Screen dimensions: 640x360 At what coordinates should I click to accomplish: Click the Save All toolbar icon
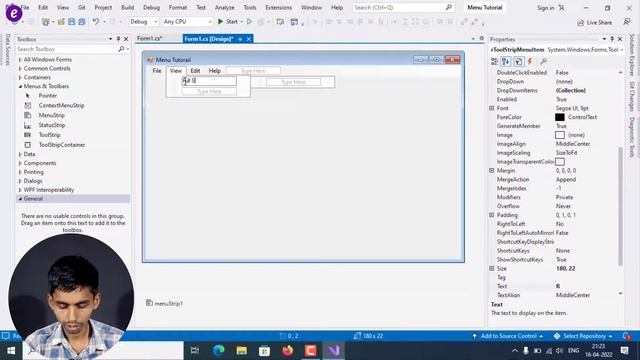coord(82,22)
